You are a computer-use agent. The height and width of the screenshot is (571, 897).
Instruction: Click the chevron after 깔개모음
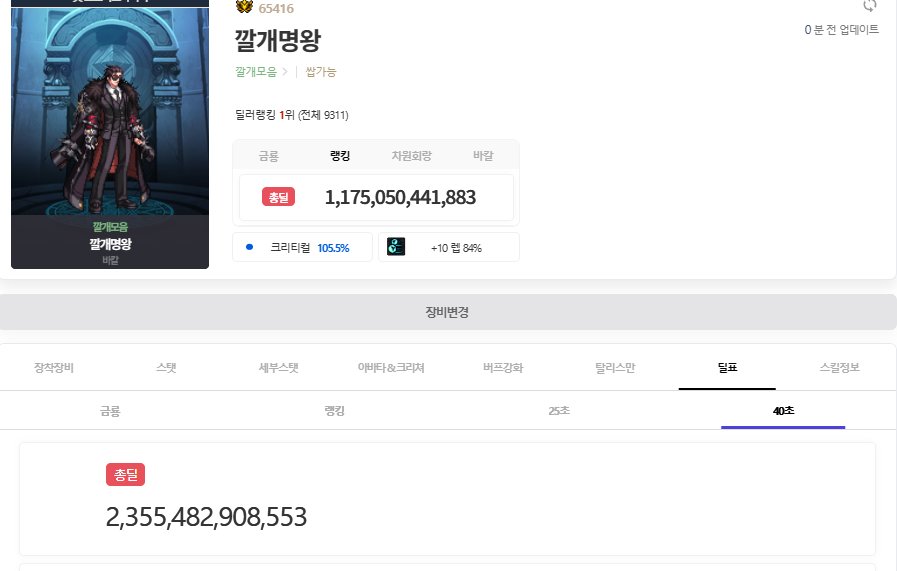click(285, 72)
